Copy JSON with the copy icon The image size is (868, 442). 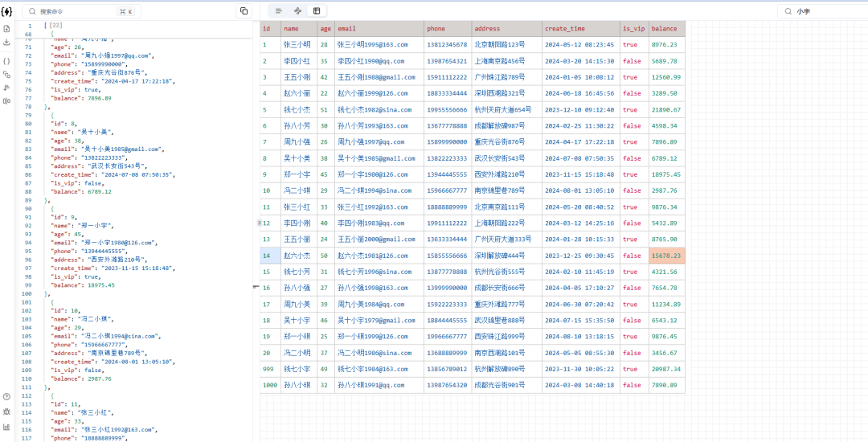244,11
